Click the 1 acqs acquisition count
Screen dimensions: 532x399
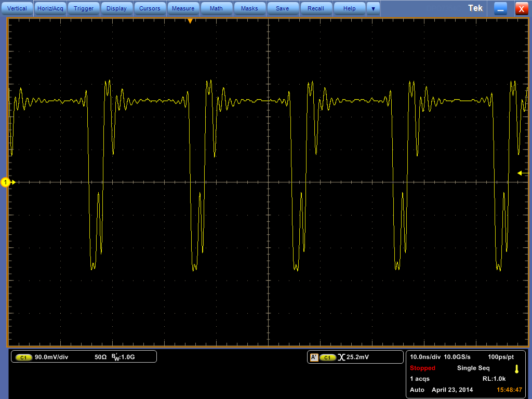click(420, 379)
